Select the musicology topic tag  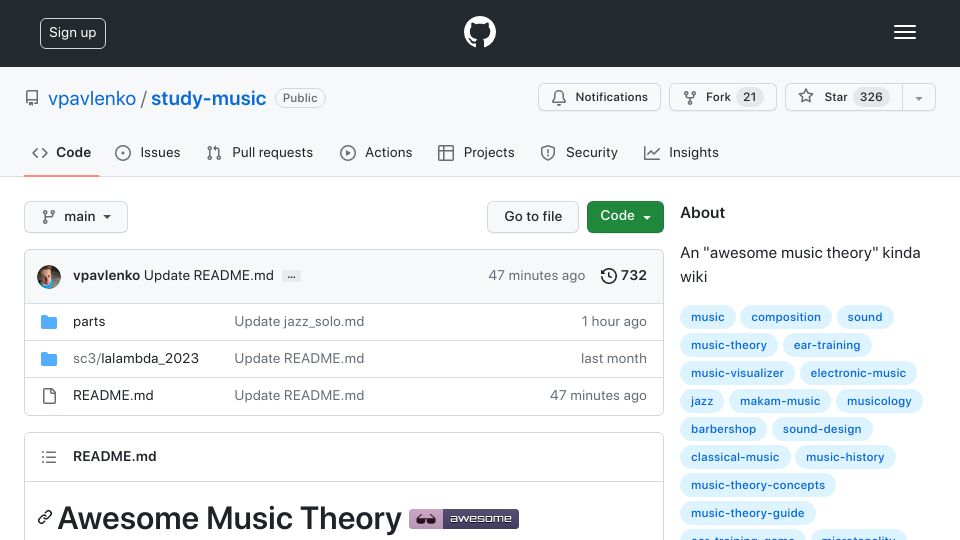point(879,402)
